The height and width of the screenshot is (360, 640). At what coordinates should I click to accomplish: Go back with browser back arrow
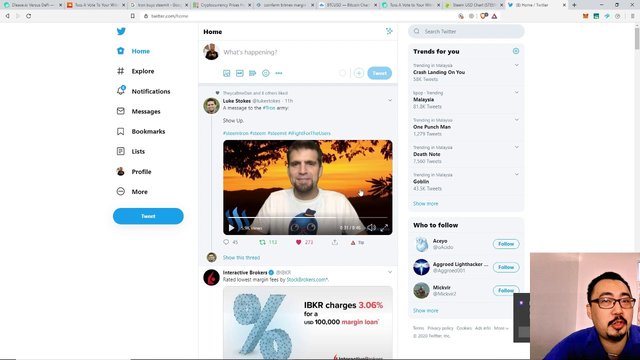pyautogui.click(x=7, y=16)
